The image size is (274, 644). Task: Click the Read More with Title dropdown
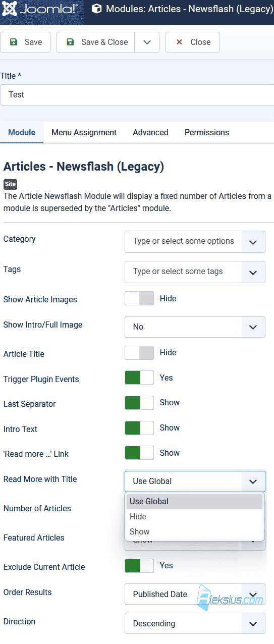[x=195, y=481]
